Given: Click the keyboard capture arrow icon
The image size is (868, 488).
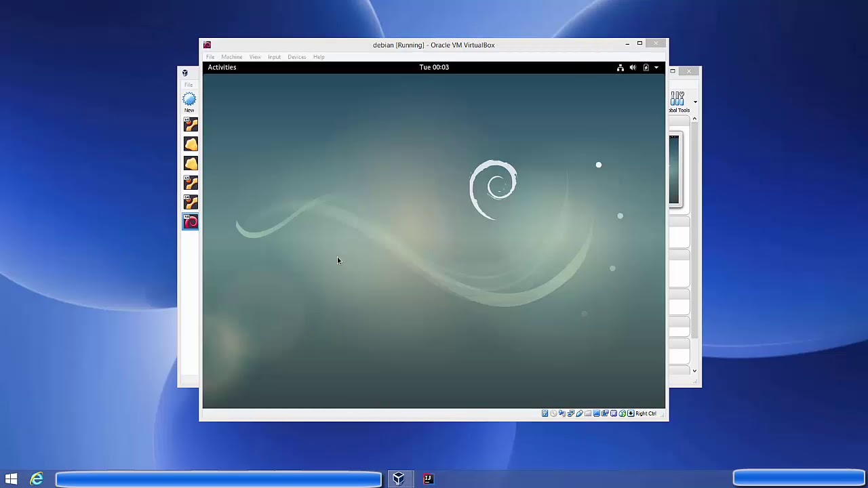Looking at the screenshot, I should [x=631, y=413].
